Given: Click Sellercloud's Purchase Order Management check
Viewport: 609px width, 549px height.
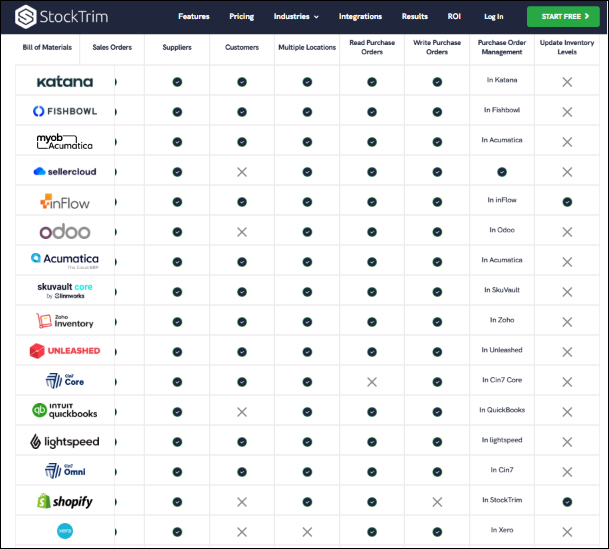Looking at the screenshot, I should pyautogui.click(x=502, y=172).
